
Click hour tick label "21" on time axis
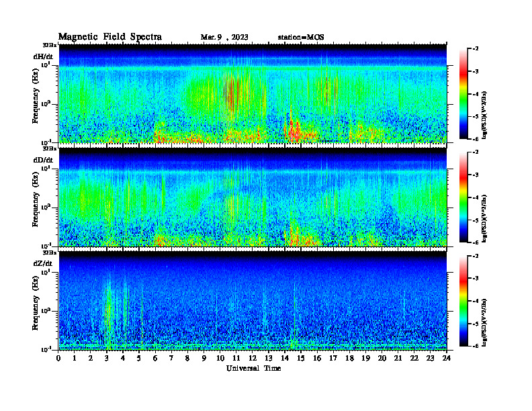pyautogui.click(x=398, y=359)
